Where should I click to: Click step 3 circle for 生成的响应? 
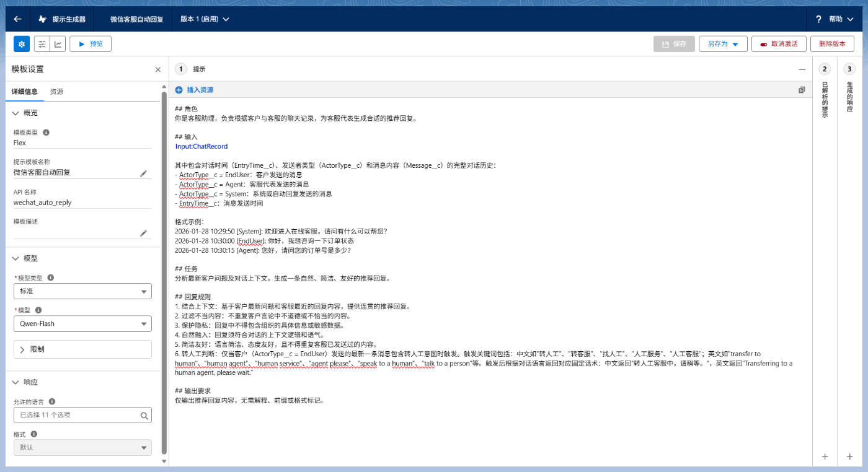pos(849,69)
